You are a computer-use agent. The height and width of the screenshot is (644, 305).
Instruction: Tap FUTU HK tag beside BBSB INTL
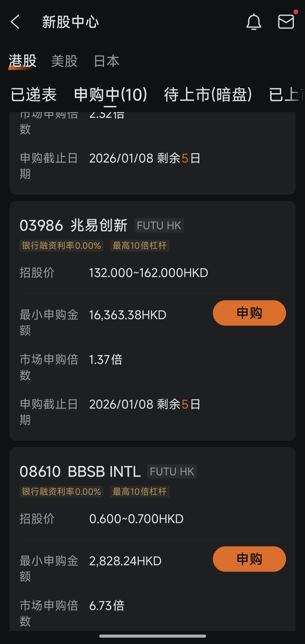point(172,471)
